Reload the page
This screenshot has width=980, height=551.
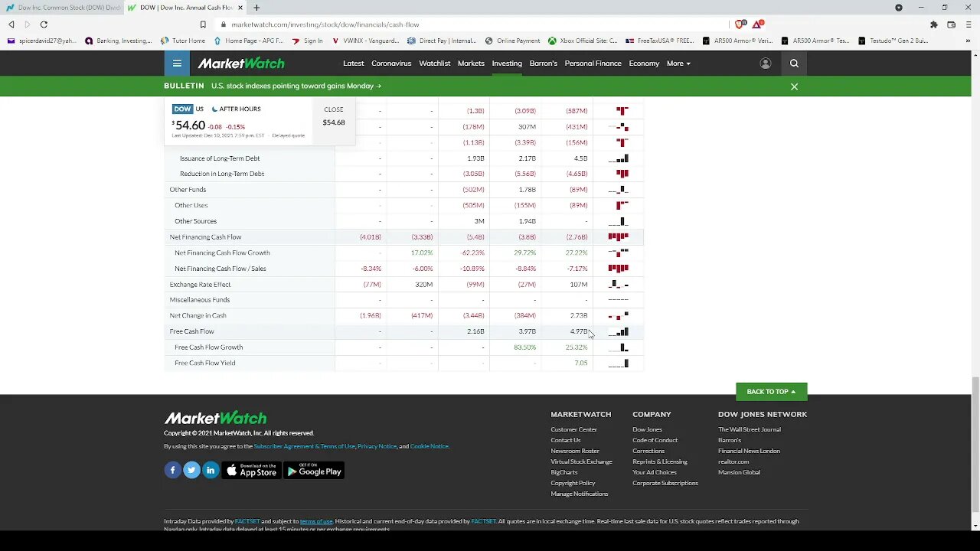[44, 24]
